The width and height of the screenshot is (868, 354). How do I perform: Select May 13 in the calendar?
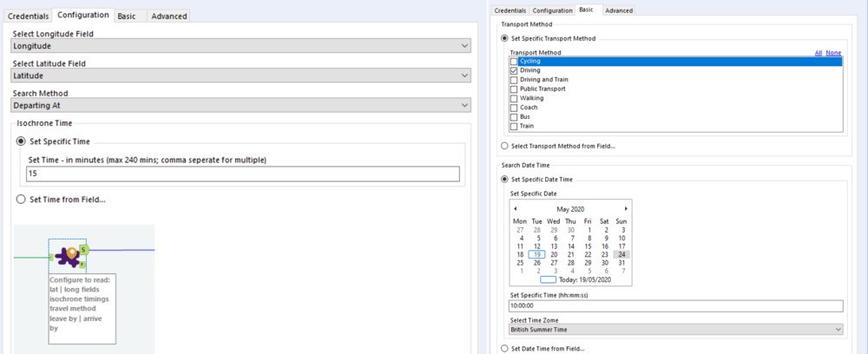(554, 246)
